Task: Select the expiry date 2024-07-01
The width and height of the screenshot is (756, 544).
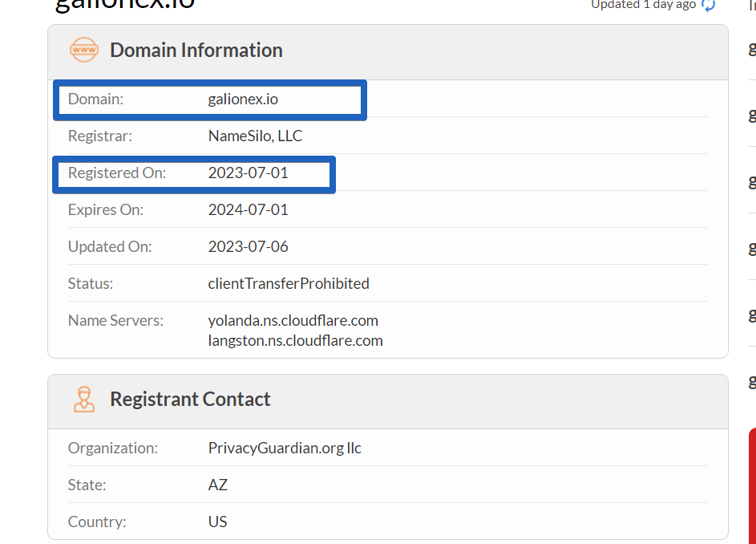Action: (248, 209)
